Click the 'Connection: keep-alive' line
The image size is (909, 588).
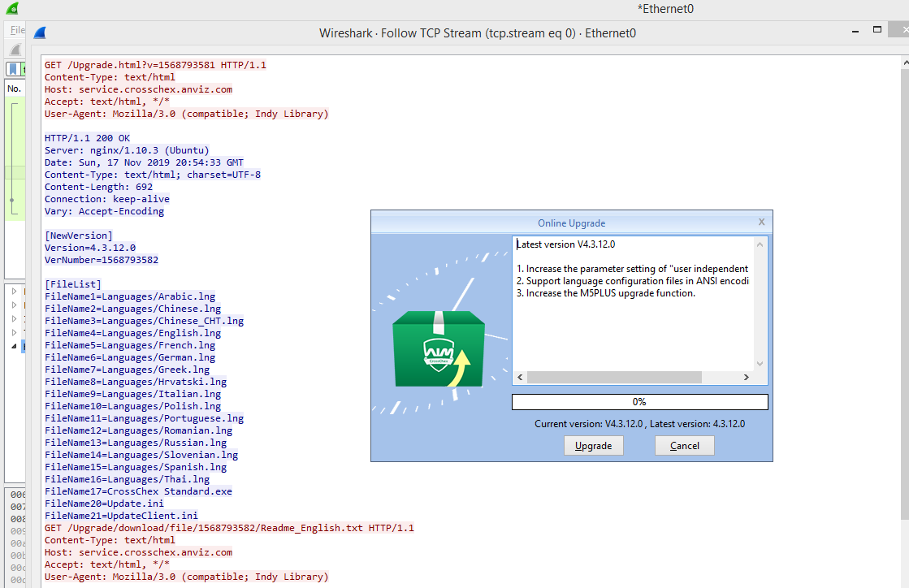[x=107, y=199]
